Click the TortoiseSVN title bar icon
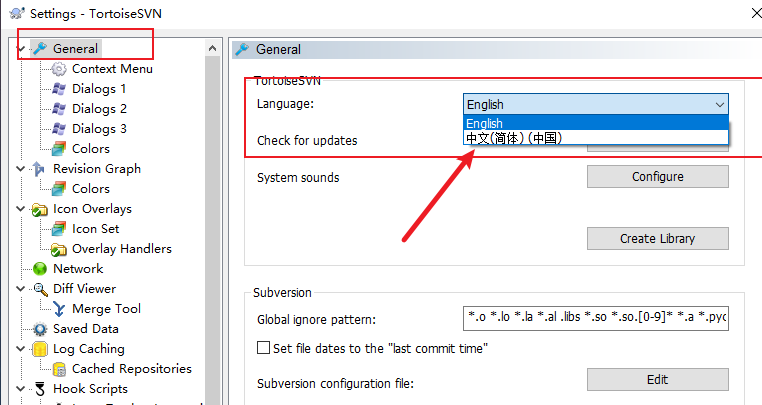The height and width of the screenshot is (405, 762). point(17,13)
